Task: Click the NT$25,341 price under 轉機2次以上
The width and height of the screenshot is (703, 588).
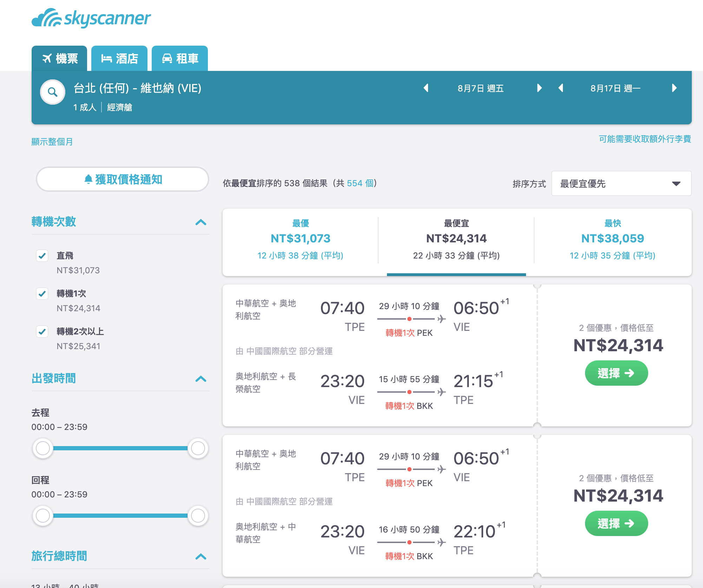Action: (x=78, y=346)
